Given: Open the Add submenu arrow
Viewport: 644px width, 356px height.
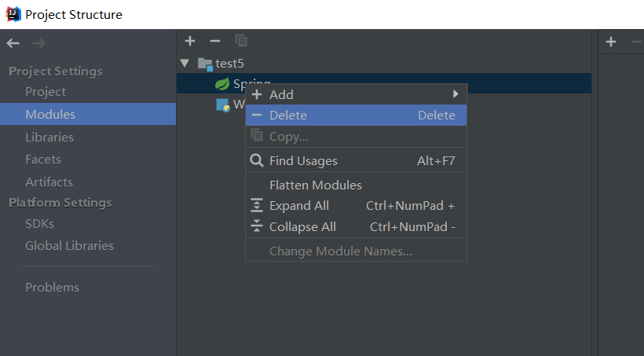Looking at the screenshot, I should click(456, 94).
